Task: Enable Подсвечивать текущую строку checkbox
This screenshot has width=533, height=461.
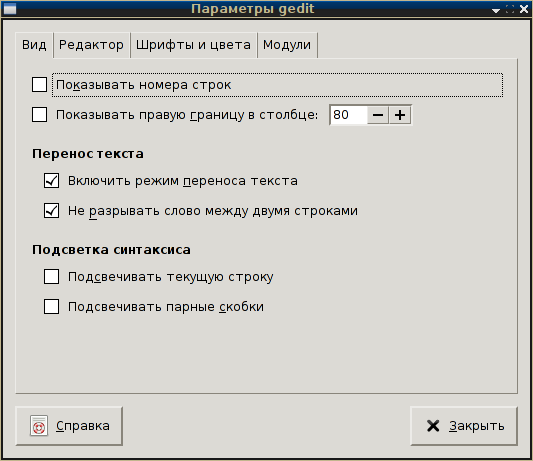Action: (x=51, y=277)
